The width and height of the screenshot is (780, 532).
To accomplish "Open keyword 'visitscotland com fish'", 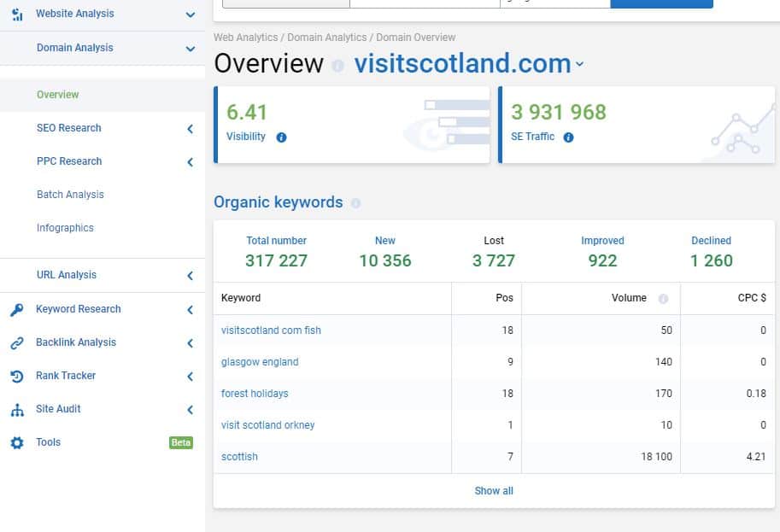I will click(x=271, y=330).
